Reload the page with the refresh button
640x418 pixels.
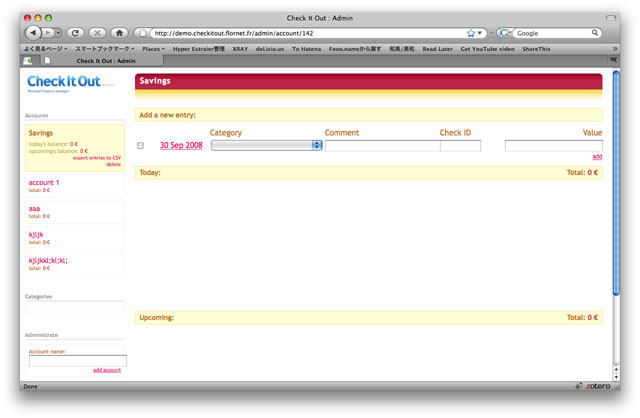[x=75, y=33]
